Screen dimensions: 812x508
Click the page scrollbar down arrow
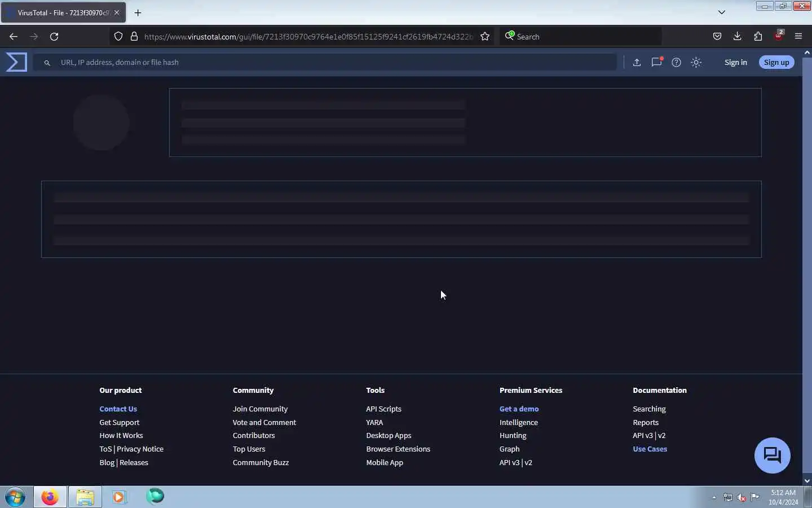tap(807, 481)
